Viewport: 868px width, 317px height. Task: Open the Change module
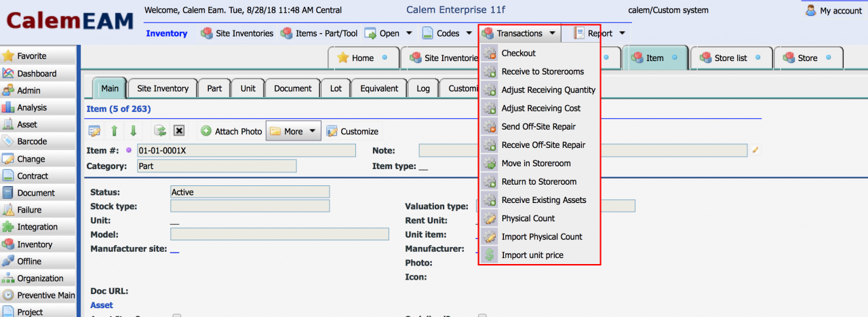38,159
